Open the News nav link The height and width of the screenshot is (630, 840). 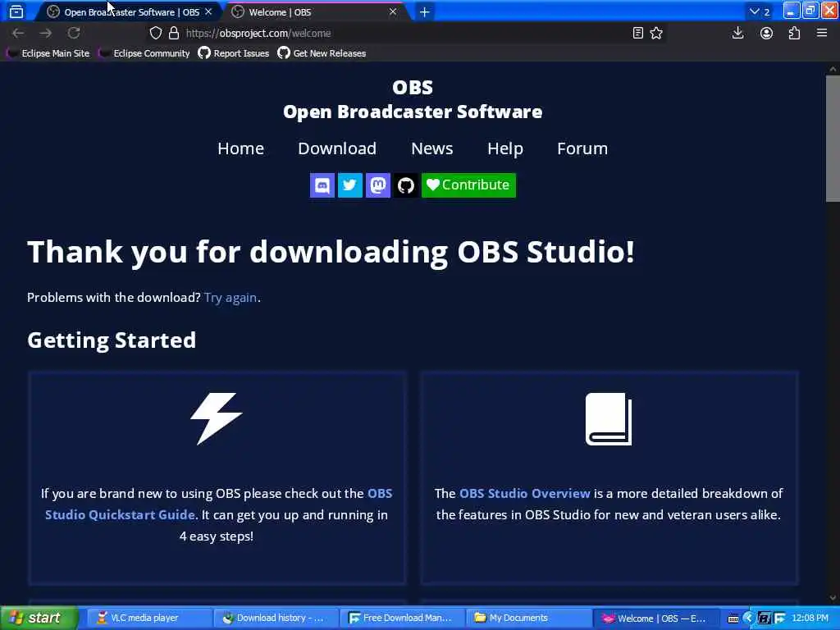coord(431,148)
